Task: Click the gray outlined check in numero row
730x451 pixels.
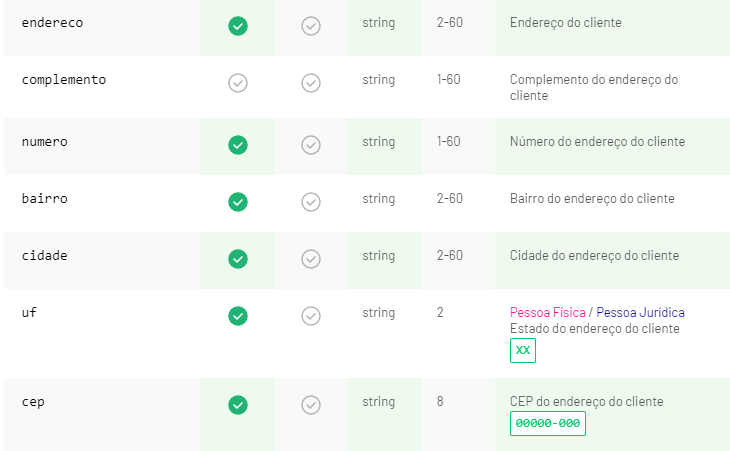Action: pos(311,145)
